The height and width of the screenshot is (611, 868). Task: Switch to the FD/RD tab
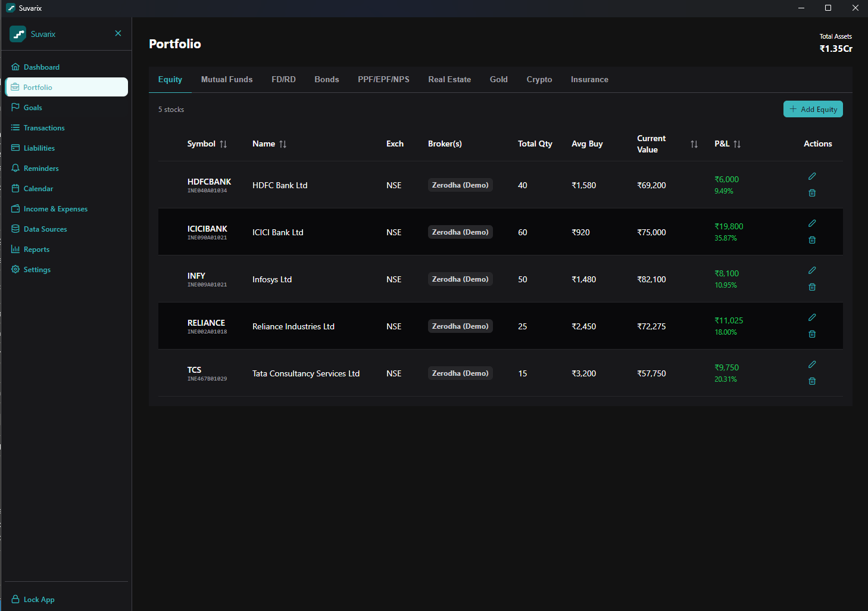(x=283, y=79)
